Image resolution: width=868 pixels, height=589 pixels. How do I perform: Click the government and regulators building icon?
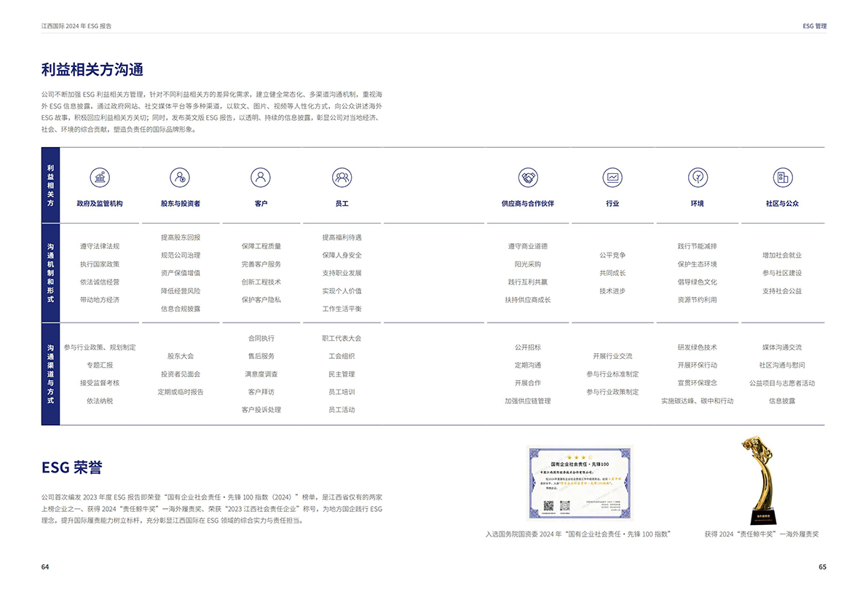pos(100,177)
